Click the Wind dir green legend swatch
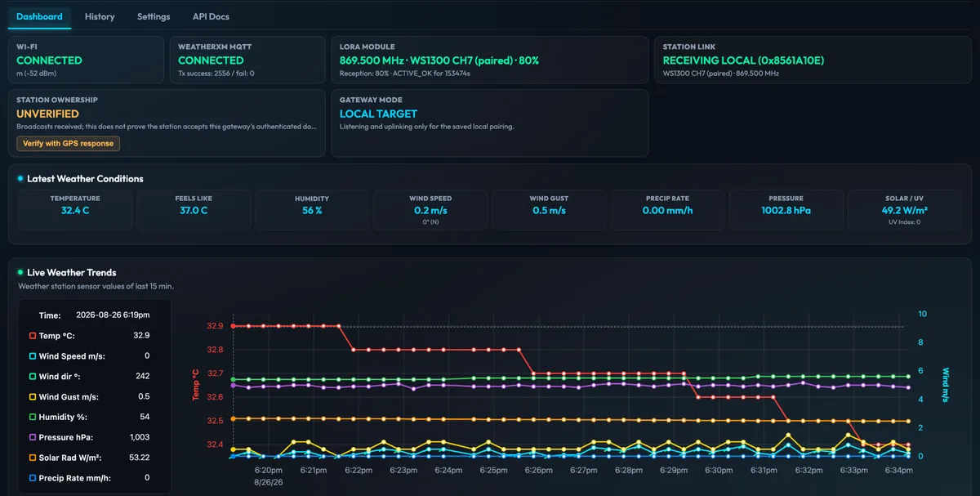 coord(33,376)
